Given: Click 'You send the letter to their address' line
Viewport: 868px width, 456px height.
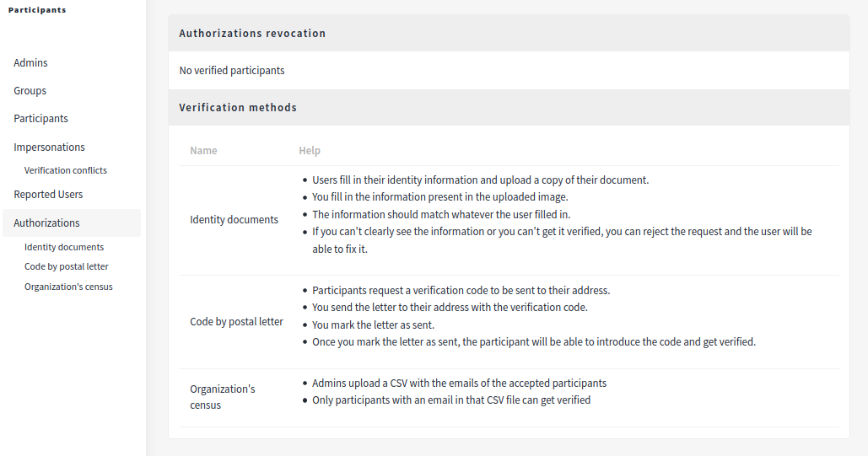Looking at the screenshot, I should click(x=450, y=308).
